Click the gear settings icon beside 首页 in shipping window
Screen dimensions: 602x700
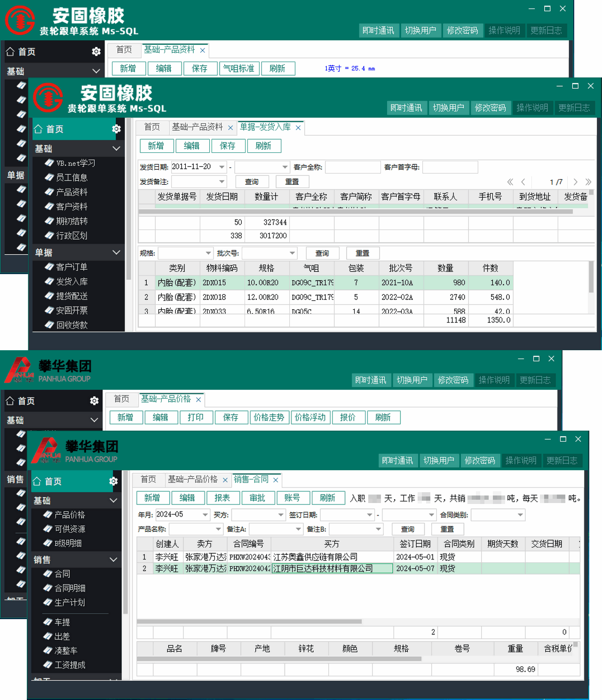[x=116, y=129]
